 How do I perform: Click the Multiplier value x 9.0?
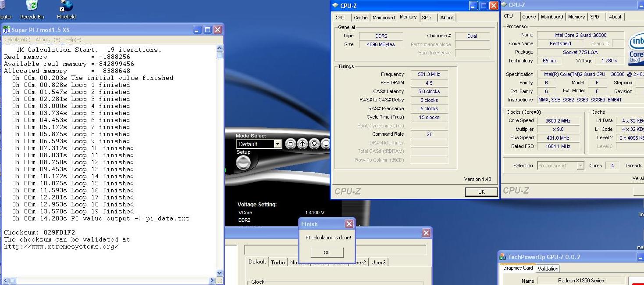pyautogui.click(x=558, y=129)
